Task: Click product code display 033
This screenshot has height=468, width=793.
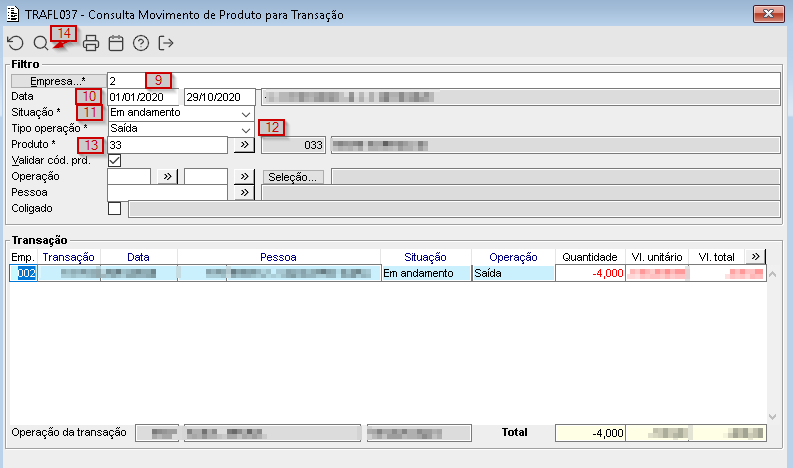Action: pos(293,145)
